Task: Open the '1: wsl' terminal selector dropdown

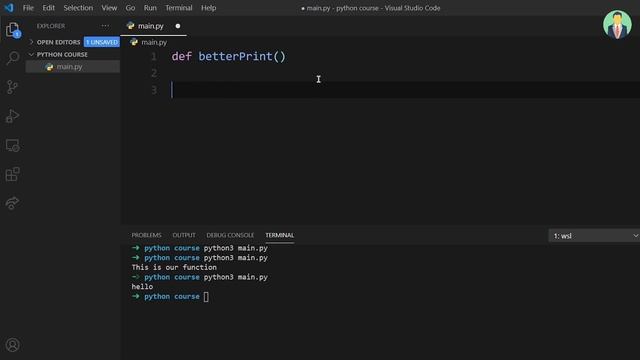Action: [594, 236]
